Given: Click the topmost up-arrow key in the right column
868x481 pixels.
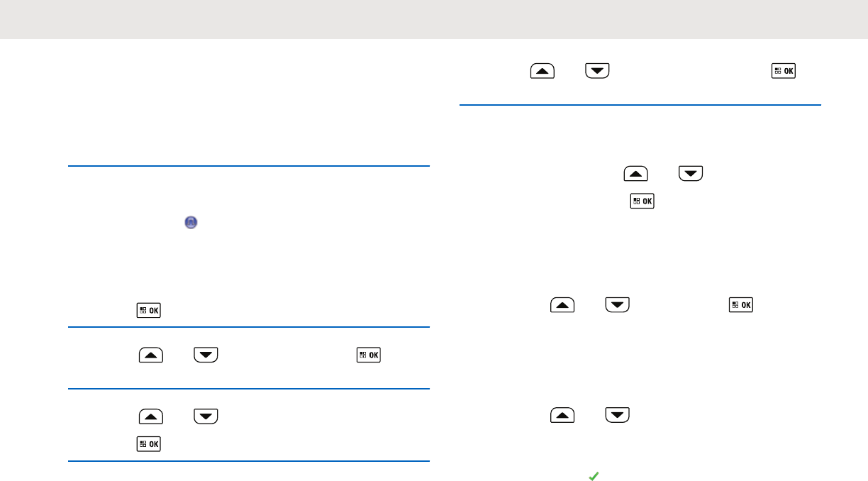Looking at the screenshot, I should click(542, 71).
